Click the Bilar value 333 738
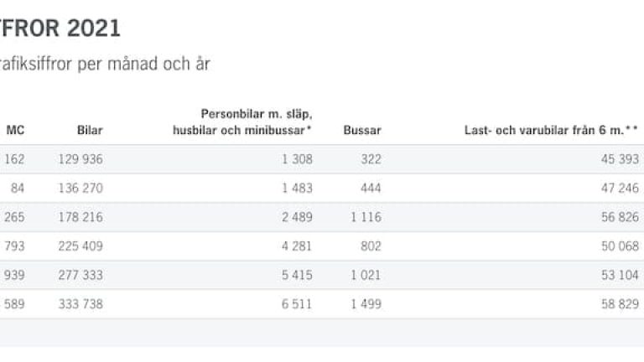The width and height of the screenshot is (644, 362). coord(80,304)
